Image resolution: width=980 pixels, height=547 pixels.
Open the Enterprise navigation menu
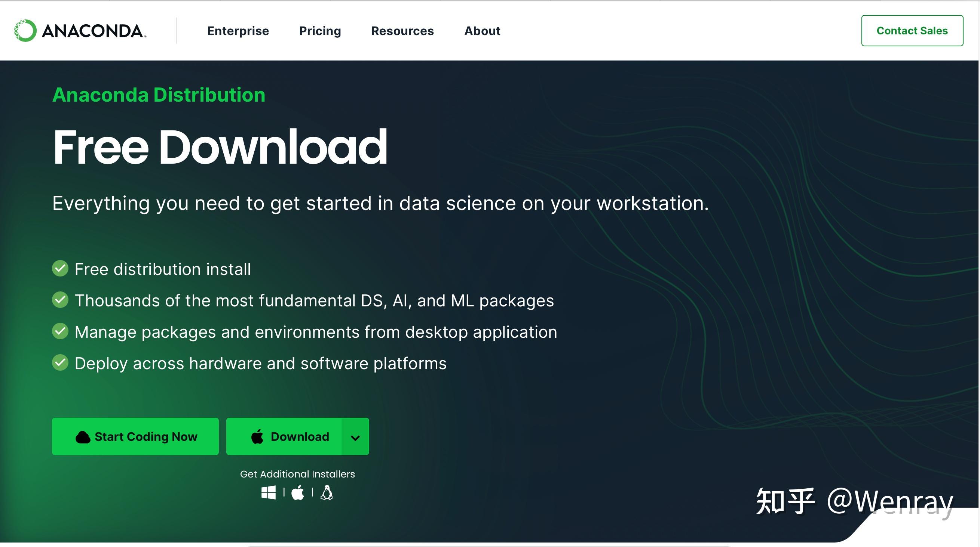point(238,31)
